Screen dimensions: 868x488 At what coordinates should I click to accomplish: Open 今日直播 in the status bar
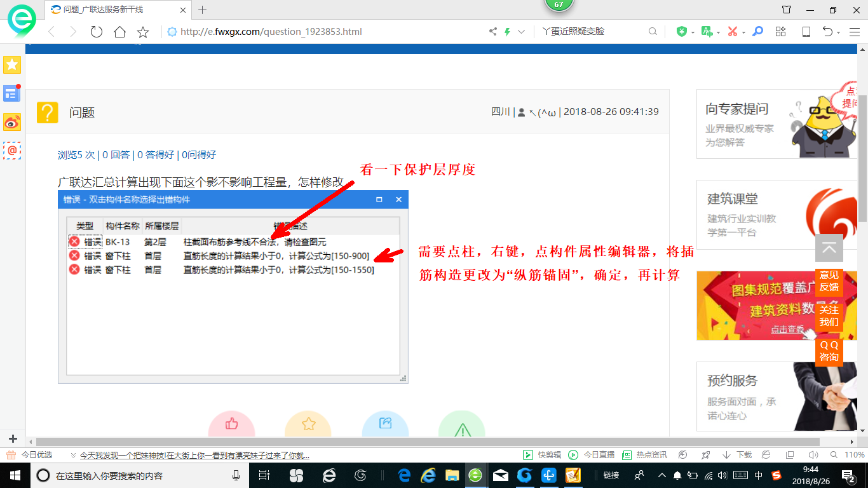[592, 455]
